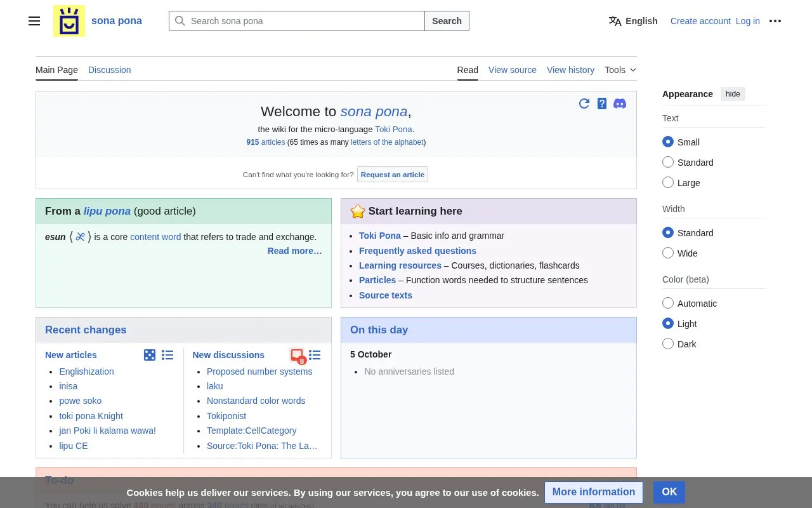The height and width of the screenshot is (508, 812).
Task: Switch to the Discussion tab
Action: [110, 70]
